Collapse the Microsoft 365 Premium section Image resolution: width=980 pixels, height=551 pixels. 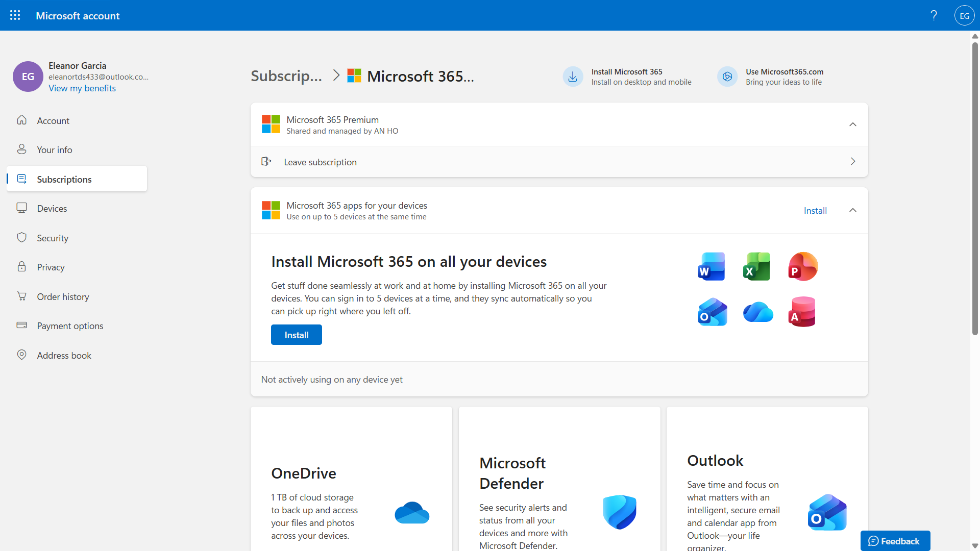852,124
